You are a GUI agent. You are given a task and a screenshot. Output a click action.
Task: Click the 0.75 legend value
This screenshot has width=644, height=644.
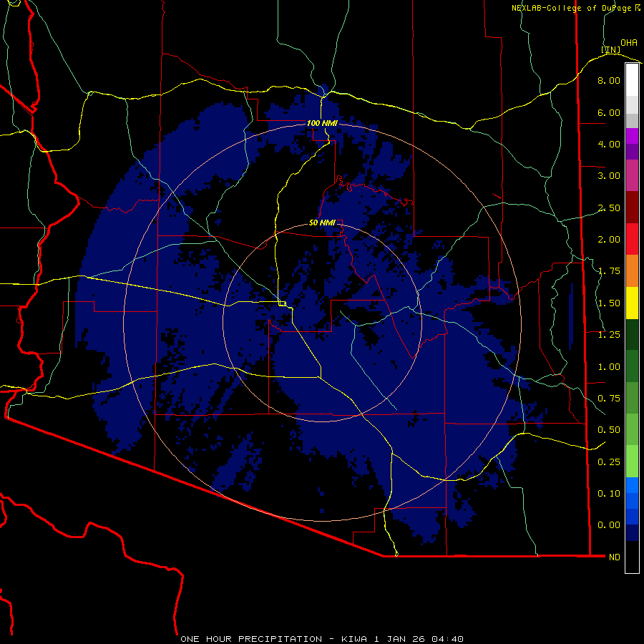click(609, 399)
